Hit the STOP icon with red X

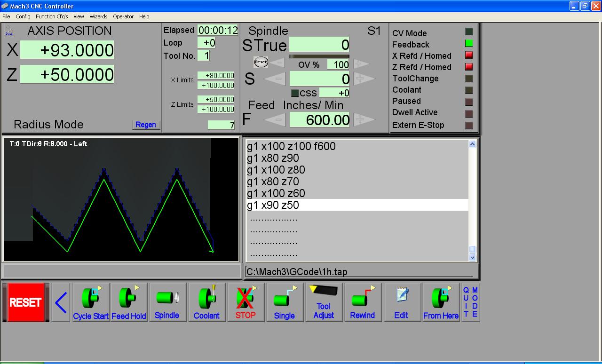click(246, 302)
